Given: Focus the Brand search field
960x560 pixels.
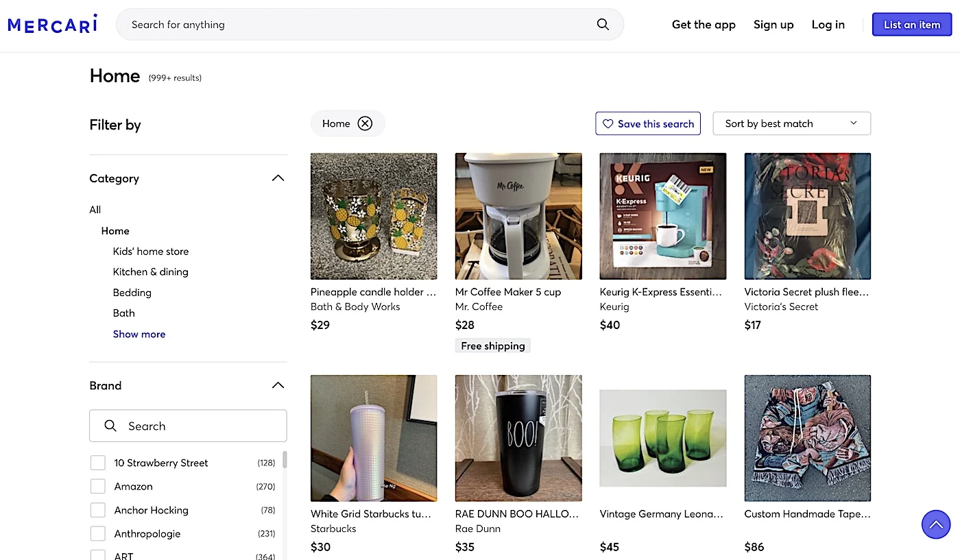Looking at the screenshot, I should tap(188, 426).
